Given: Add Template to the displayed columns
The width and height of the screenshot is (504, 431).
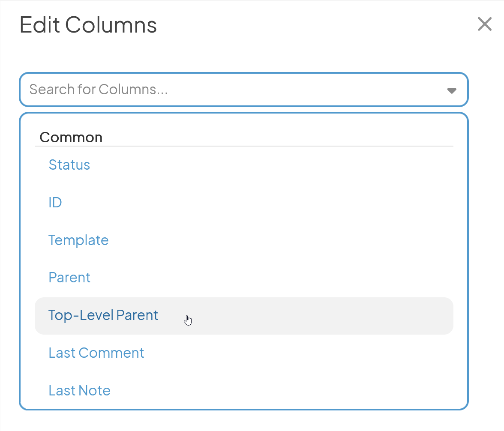Looking at the screenshot, I should pyautogui.click(x=243, y=240).
